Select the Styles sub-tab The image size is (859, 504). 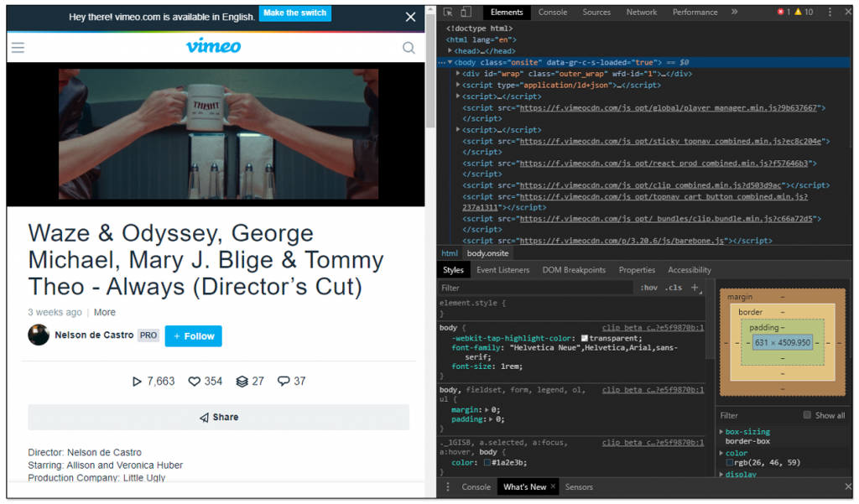point(453,270)
